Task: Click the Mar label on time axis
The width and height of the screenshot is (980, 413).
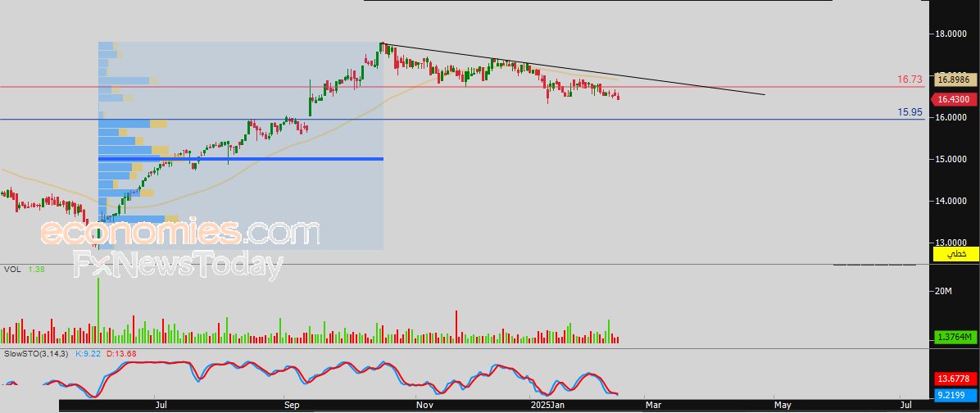Action: tap(653, 406)
